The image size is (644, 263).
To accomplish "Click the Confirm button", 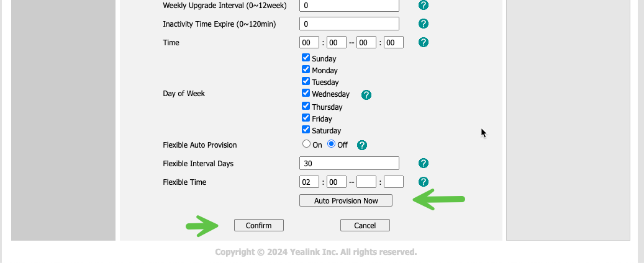I will click(x=258, y=225).
